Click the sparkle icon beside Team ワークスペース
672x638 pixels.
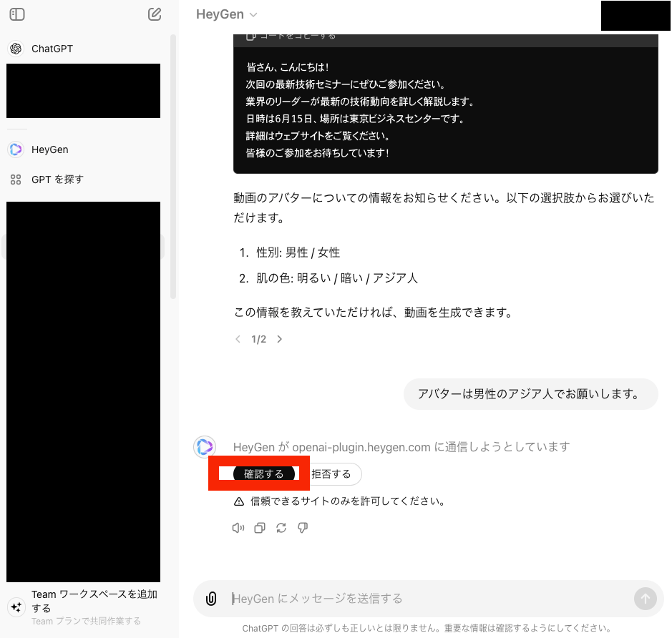(16, 607)
